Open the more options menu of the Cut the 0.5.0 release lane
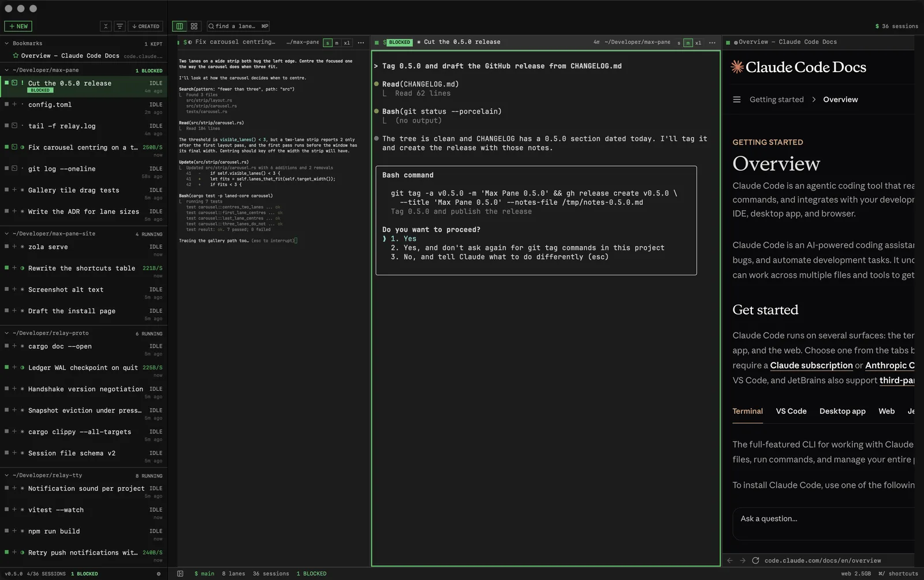924x580 pixels. (x=712, y=43)
